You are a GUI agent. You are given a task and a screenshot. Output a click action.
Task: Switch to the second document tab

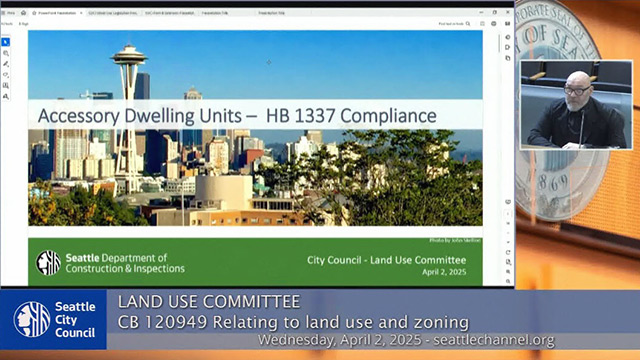pyautogui.click(x=113, y=13)
